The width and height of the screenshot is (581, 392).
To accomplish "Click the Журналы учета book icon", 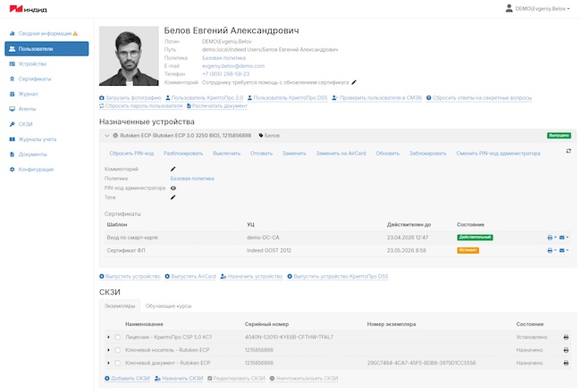I will click(12, 139).
